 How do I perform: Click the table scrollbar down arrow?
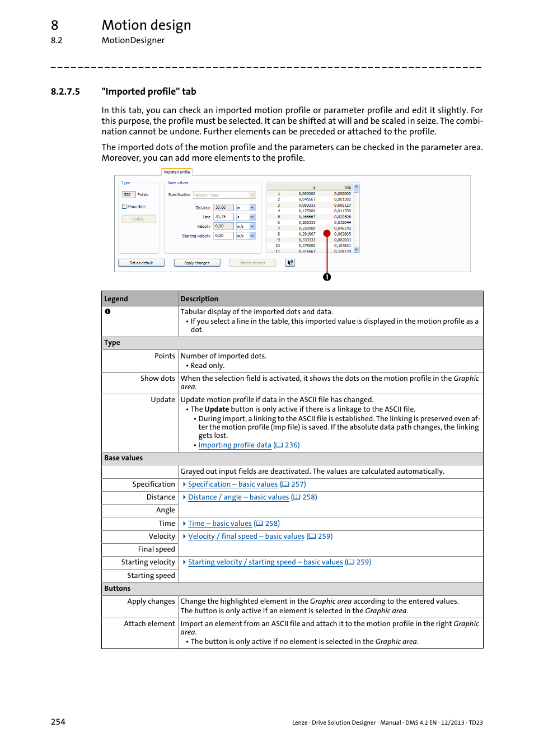pyautogui.click(x=357, y=250)
